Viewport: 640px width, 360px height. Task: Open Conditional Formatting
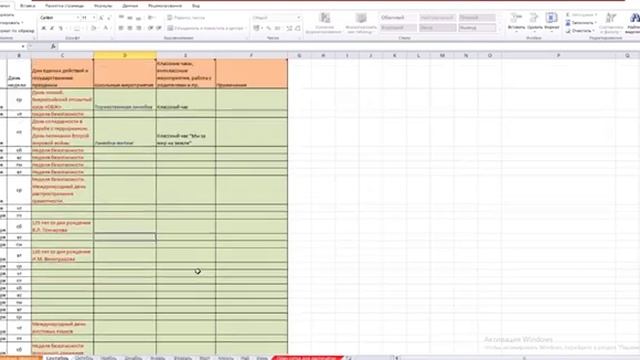tap(325, 23)
